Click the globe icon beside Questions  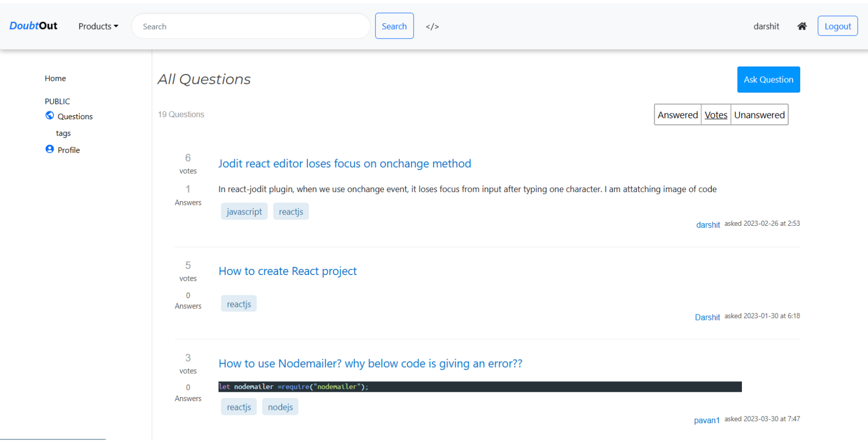50,115
